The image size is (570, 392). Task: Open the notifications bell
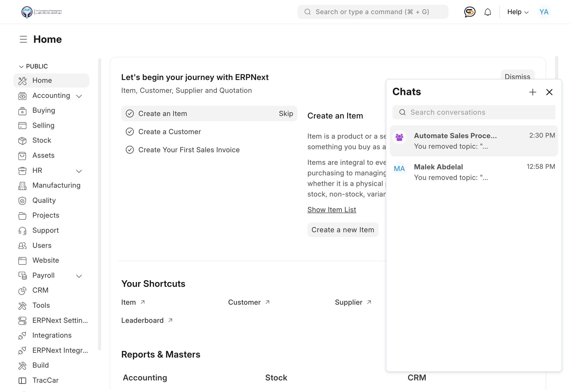487,12
